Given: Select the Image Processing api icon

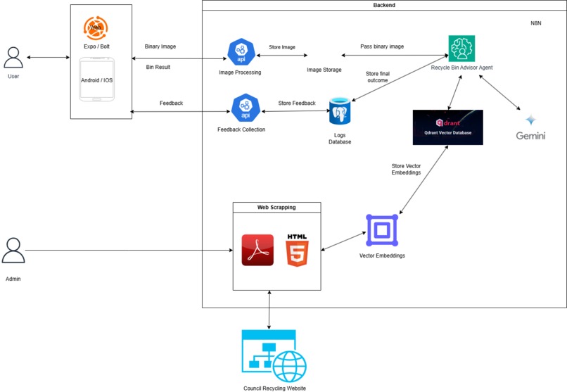Looking at the screenshot, I should (241, 52).
